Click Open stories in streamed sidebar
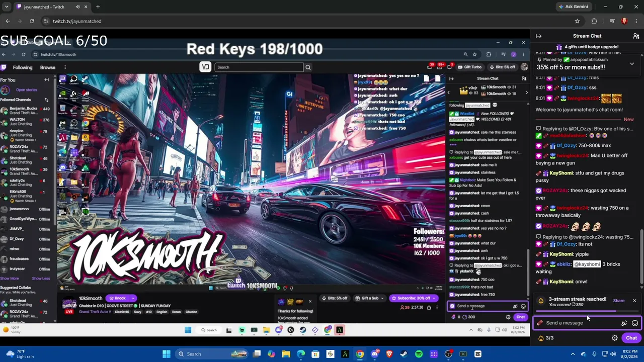Image resolution: width=644 pixels, height=362 pixels. [26, 90]
